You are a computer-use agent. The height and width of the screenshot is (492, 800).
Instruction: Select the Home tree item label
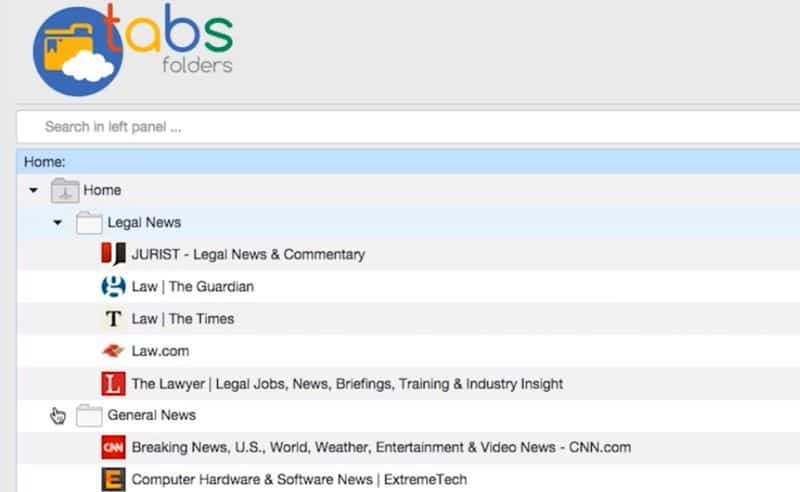click(x=102, y=190)
